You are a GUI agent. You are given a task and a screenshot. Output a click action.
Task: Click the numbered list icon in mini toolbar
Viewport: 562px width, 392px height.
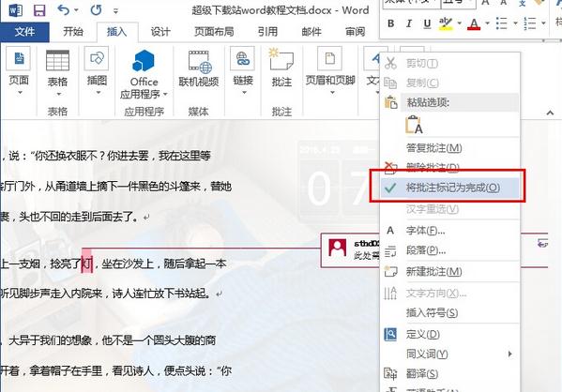pos(530,23)
